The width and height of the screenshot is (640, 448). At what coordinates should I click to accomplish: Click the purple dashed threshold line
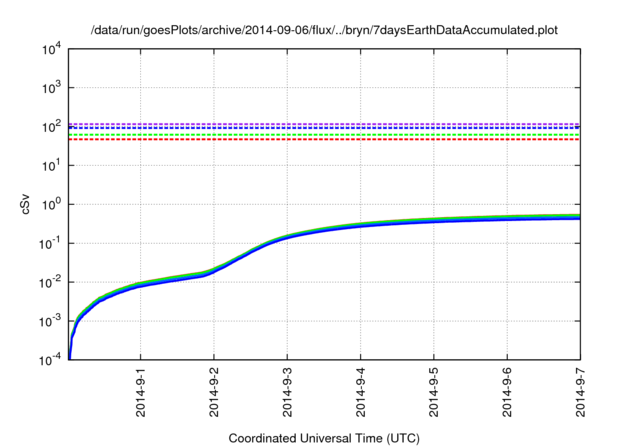[324, 124]
